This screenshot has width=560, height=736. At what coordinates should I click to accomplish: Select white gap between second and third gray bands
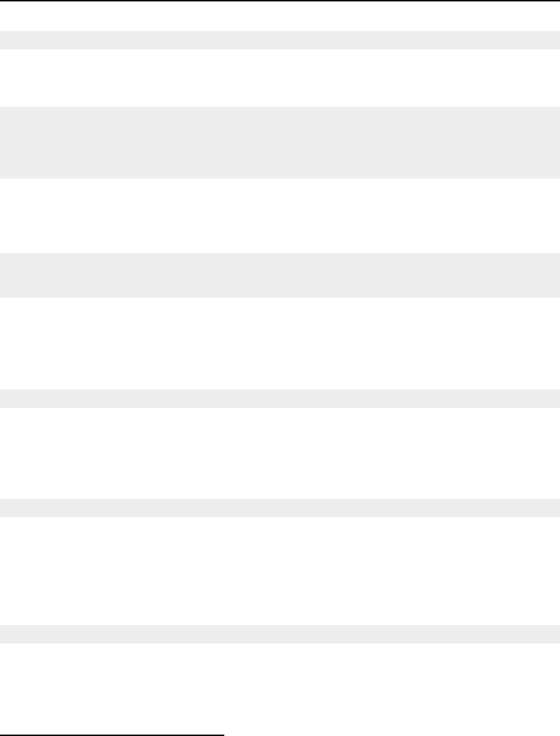(280, 216)
